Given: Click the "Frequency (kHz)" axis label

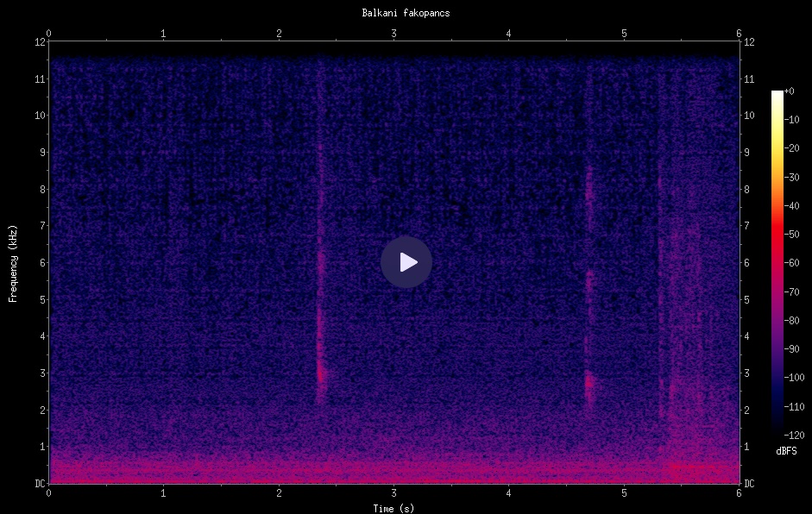Looking at the screenshot, I should pyautogui.click(x=13, y=262).
